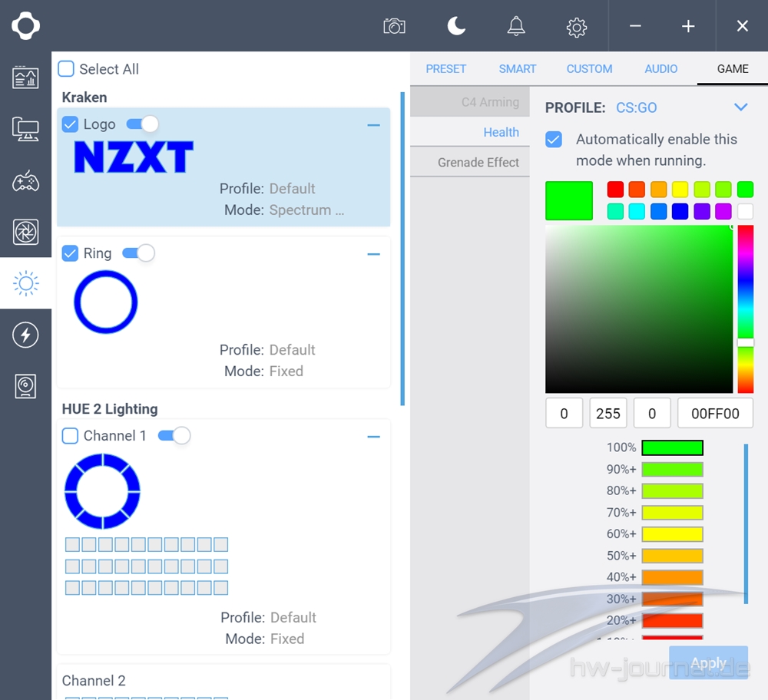Select the 90%+ health color bar
Viewport: 768px width, 700px height.
(673, 469)
